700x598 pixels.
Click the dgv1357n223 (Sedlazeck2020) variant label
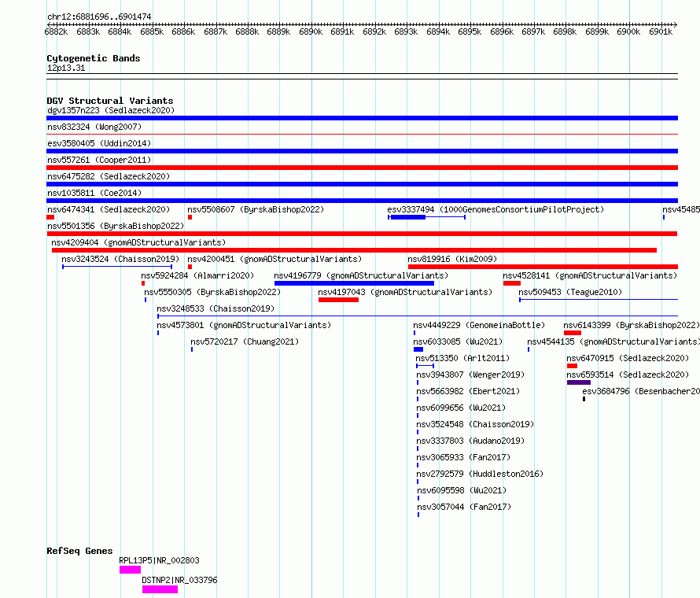pyautogui.click(x=111, y=110)
